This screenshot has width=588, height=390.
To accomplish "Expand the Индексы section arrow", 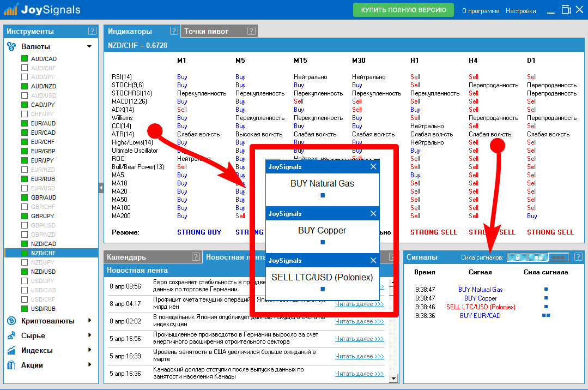I will click(89, 350).
